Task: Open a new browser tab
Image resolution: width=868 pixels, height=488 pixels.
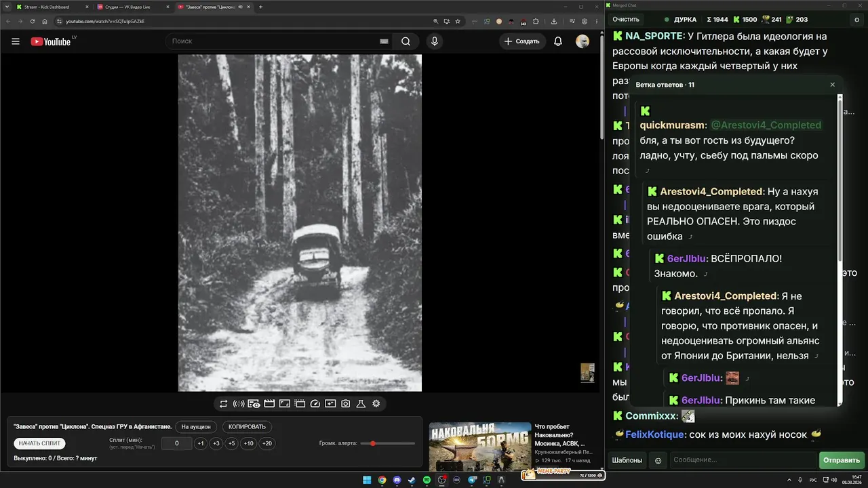Action: click(x=261, y=7)
